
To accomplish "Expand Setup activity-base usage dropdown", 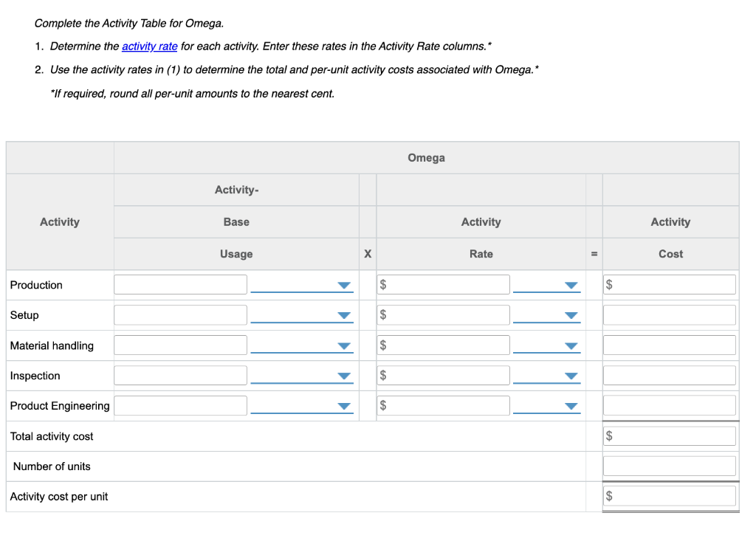I will pyautogui.click(x=301, y=316).
